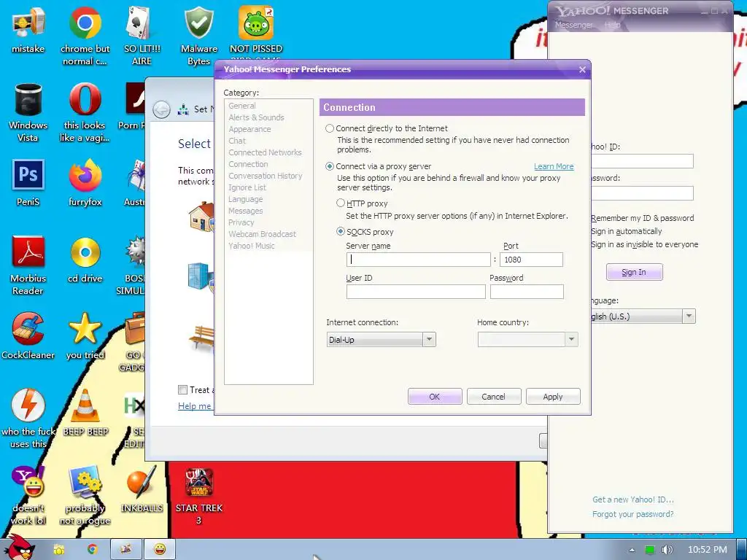Select the General category
The height and width of the screenshot is (560, 747).
242,106
